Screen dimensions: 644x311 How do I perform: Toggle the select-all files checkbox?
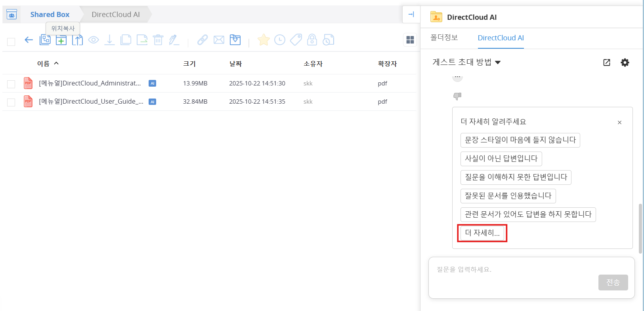click(x=11, y=42)
